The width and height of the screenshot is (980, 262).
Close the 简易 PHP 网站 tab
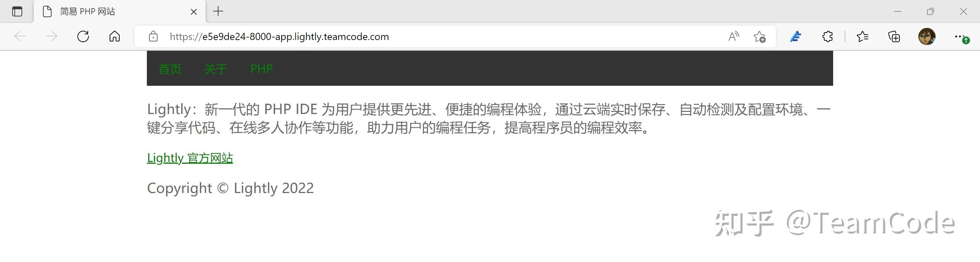(194, 12)
